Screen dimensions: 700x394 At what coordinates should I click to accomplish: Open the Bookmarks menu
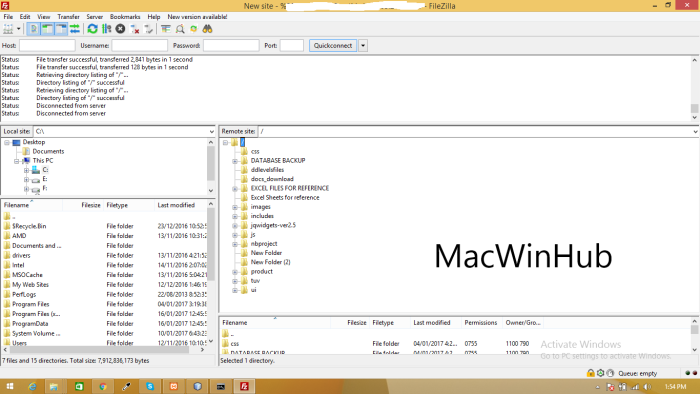pyautogui.click(x=125, y=17)
